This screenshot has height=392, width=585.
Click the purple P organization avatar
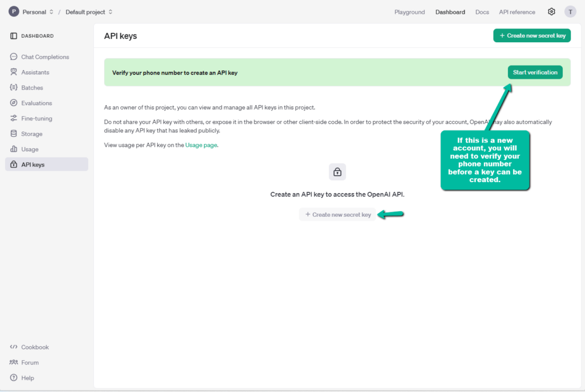tap(14, 11)
